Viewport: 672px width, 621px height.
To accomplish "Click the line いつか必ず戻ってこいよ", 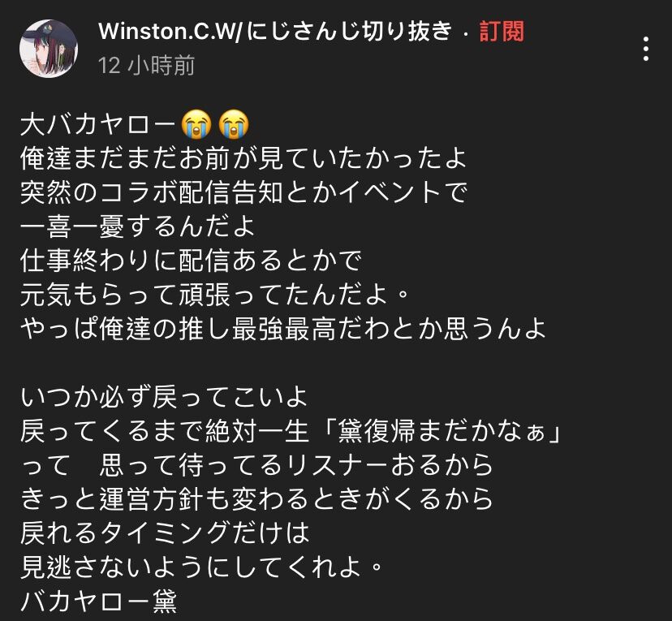I will (x=164, y=397).
